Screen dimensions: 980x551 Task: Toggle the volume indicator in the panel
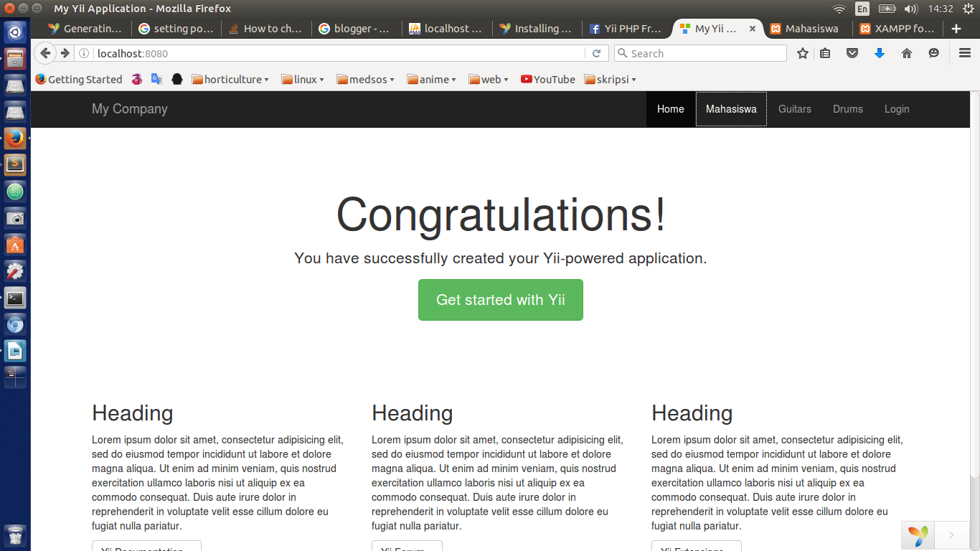(912, 9)
